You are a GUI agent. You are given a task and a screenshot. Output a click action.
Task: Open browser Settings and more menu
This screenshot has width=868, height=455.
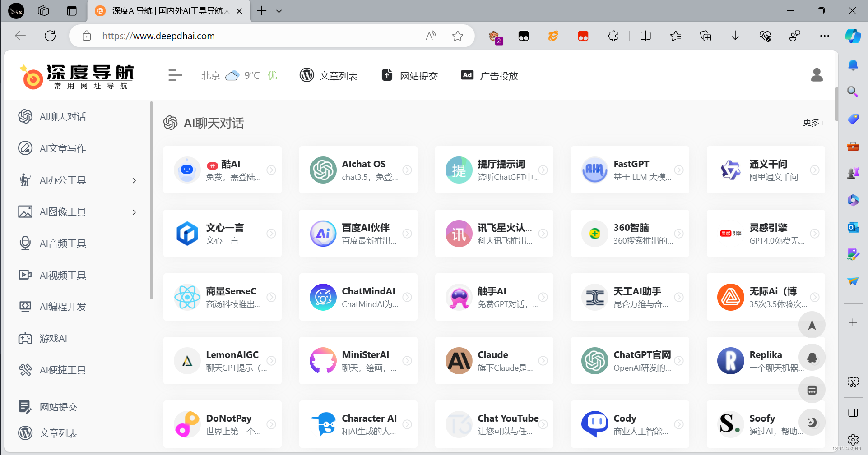pos(824,36)
